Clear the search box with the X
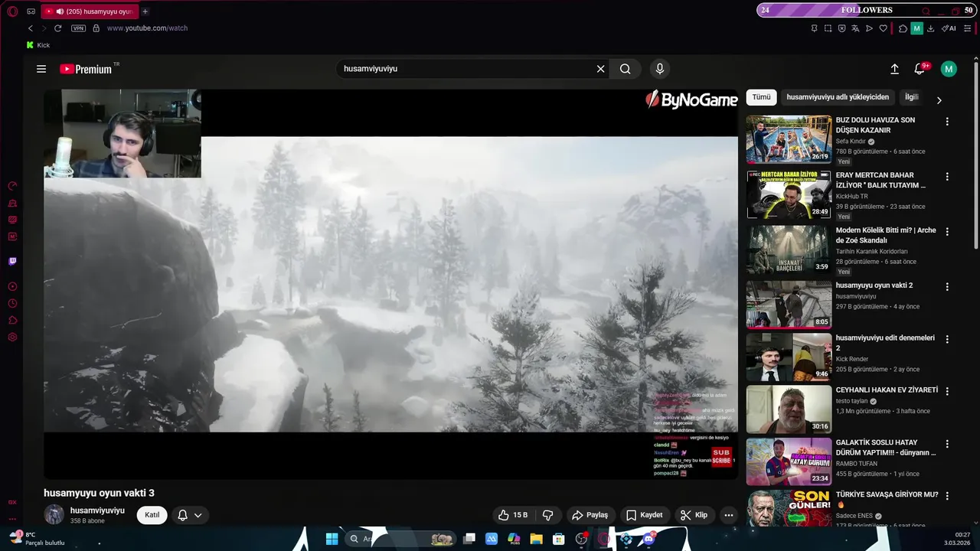Screen dimensions: 980x551 point(600,69)
